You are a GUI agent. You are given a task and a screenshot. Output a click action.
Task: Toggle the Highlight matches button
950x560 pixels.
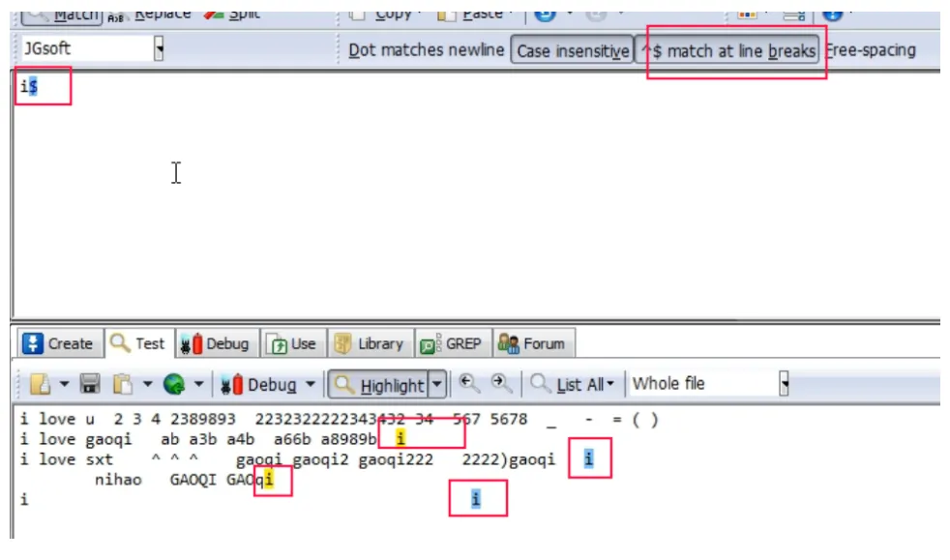[378, 385]
